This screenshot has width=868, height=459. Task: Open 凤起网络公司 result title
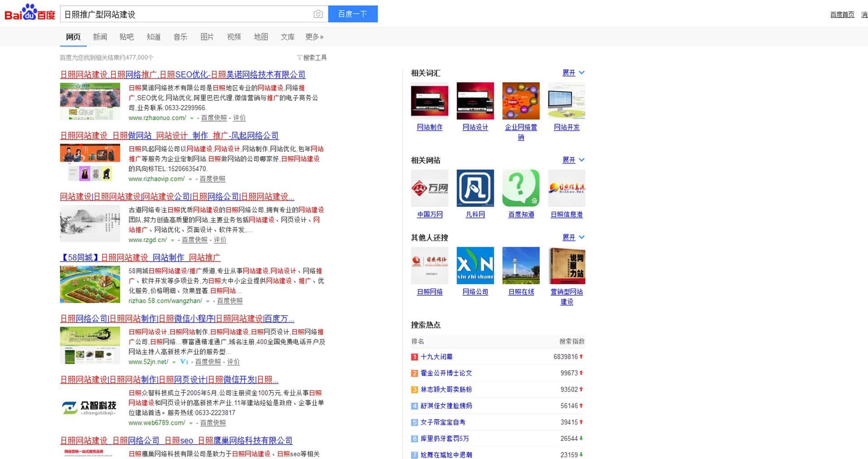170,136
